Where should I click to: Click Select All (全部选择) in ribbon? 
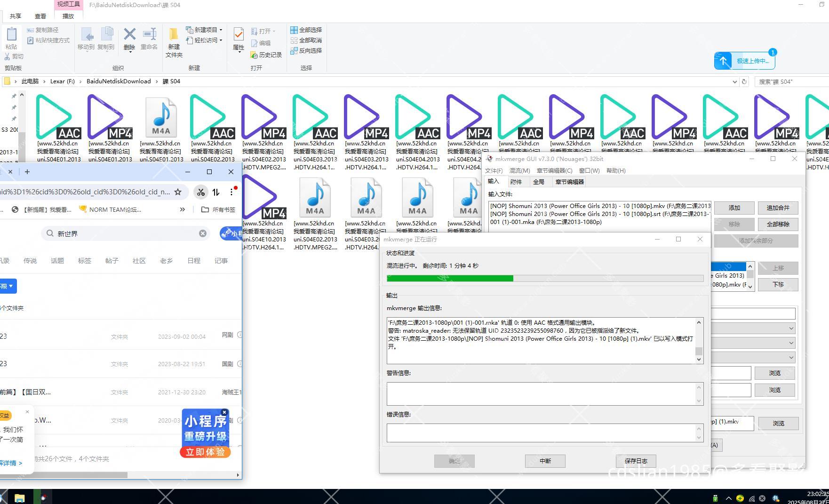pyautogui.click(x=306, y=30)
